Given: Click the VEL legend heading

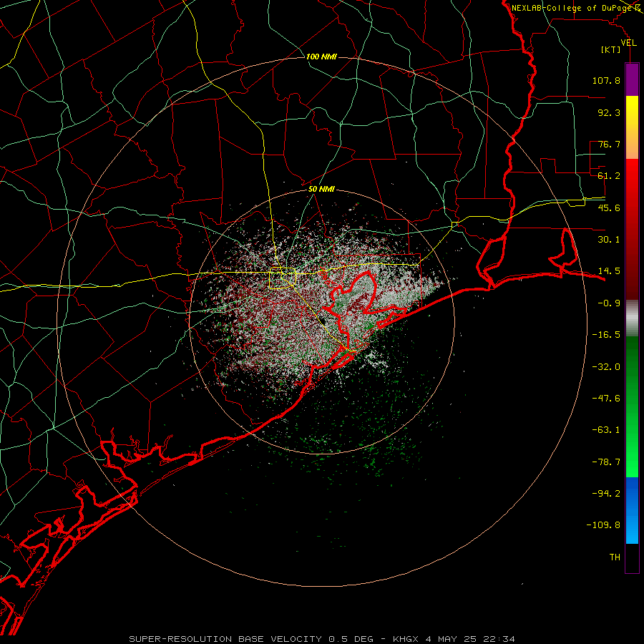Looking at the screenshot, I should (628, 42).
